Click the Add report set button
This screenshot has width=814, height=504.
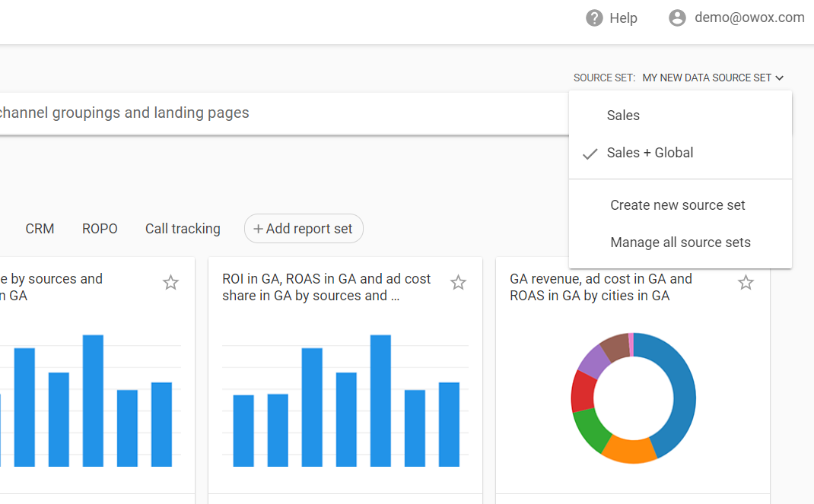(x=304, y=229)
